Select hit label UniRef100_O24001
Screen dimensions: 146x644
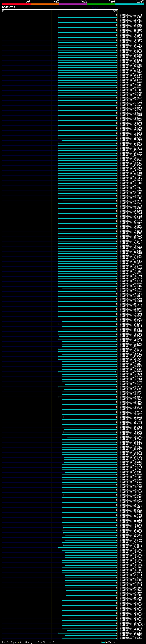click(x=131, y=344)
